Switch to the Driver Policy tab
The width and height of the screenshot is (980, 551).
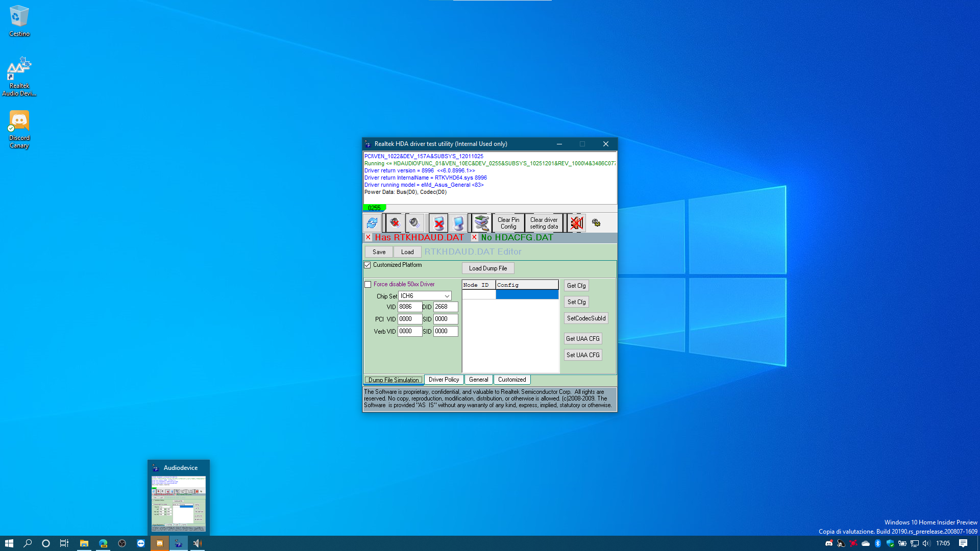444,380
